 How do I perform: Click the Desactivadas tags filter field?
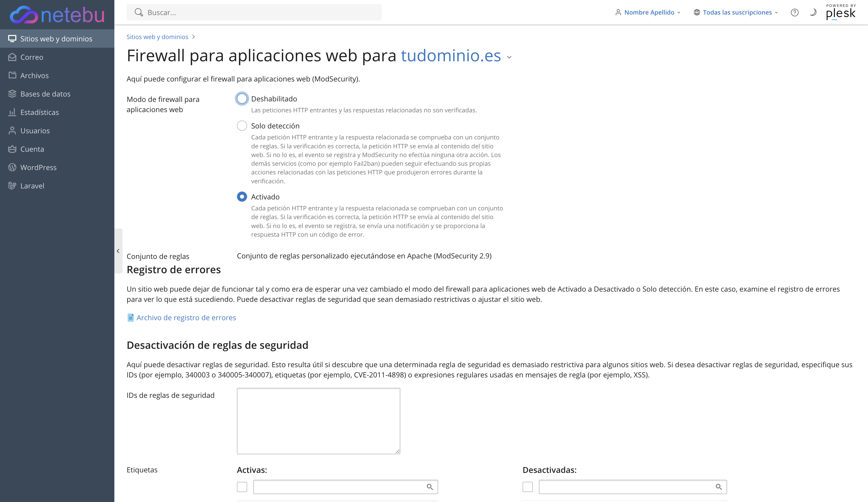click(633, 487)
